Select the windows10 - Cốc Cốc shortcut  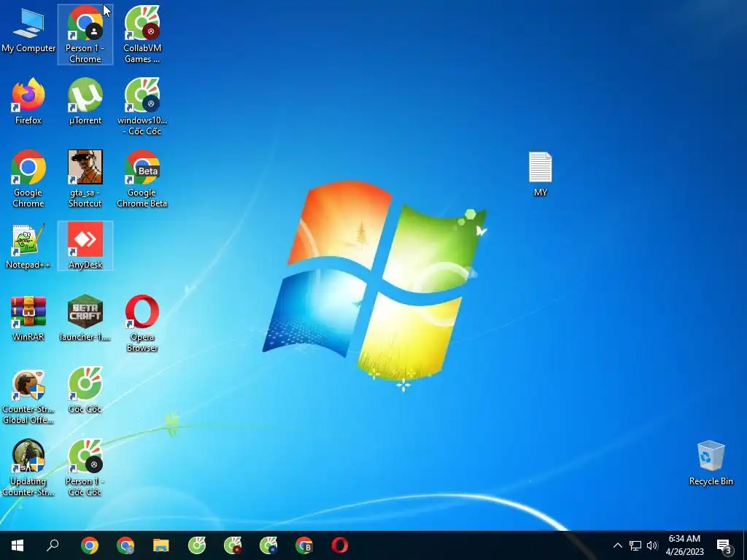pyautogui.click(x=142, y=106)
